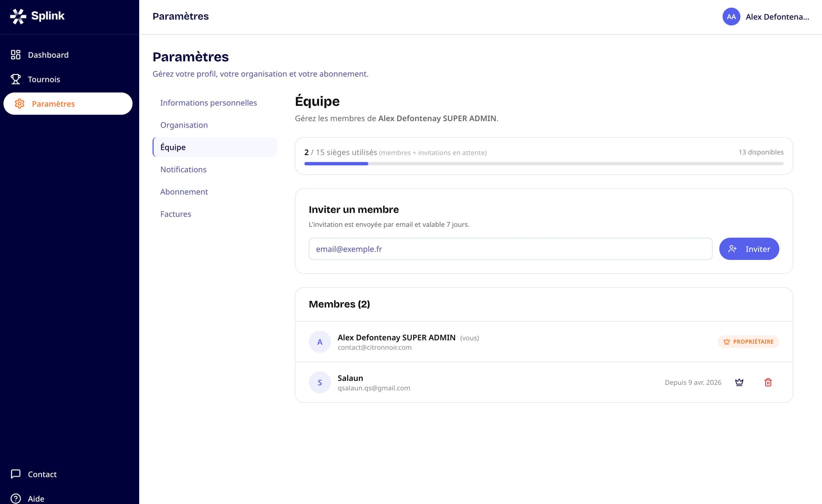Open the Notifications settings section
This screenshot has width=822, height=504.
[x=214, y=170]
